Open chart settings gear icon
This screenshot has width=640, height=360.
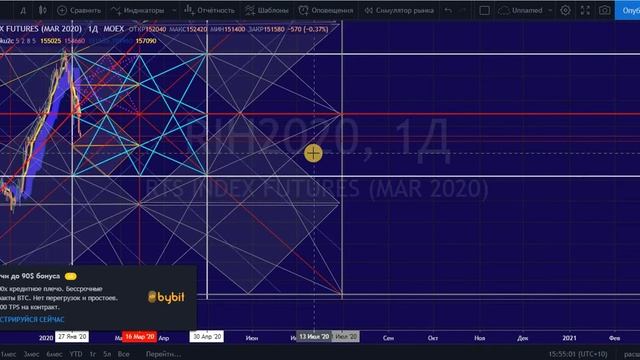pyautogui.click(x=565, y=11)
